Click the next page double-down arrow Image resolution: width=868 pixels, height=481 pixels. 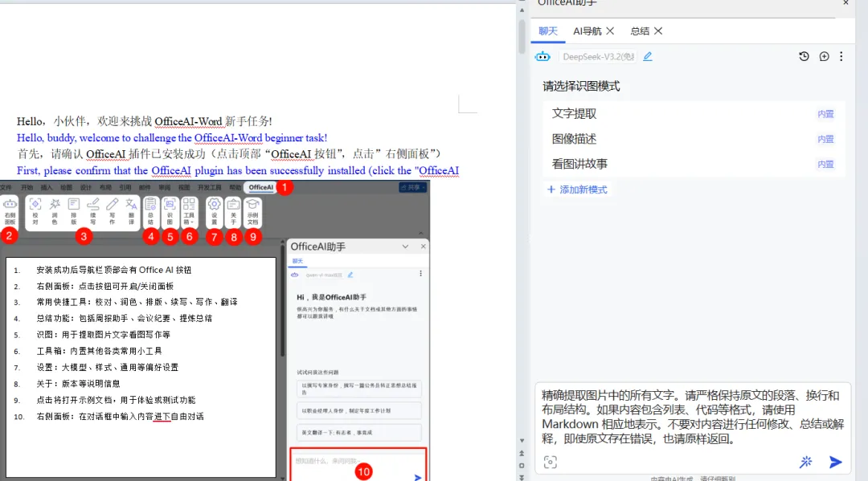pyautogui.click(x=522, y=477)
